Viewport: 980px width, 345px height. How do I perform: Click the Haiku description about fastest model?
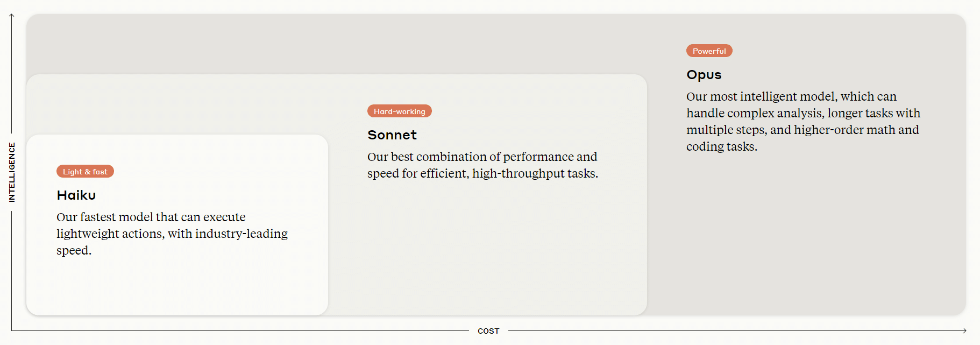click(172, 234)
